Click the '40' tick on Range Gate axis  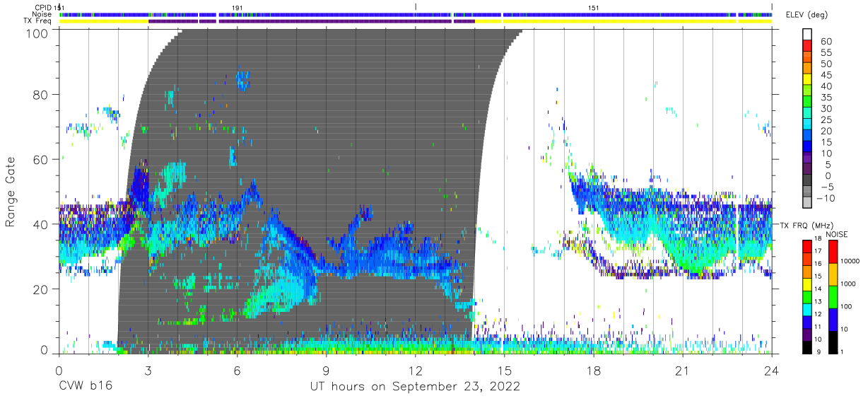(x=42, y=224)
